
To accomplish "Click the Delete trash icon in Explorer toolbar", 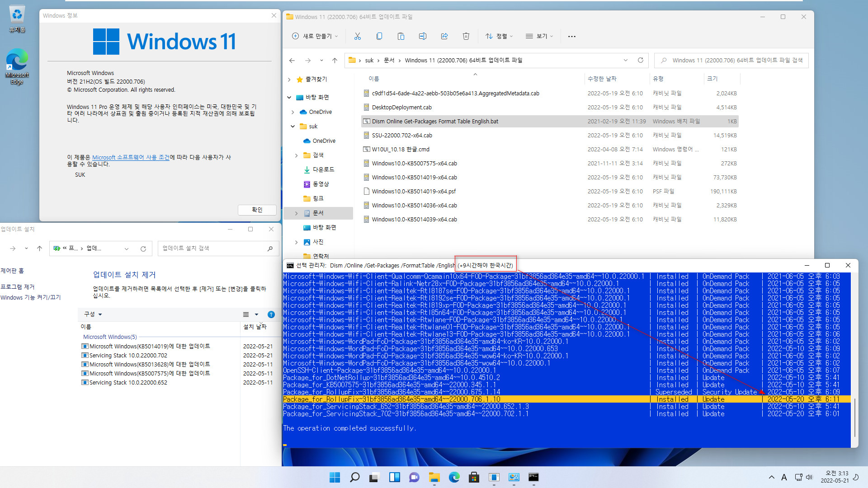I will [466, 36].
